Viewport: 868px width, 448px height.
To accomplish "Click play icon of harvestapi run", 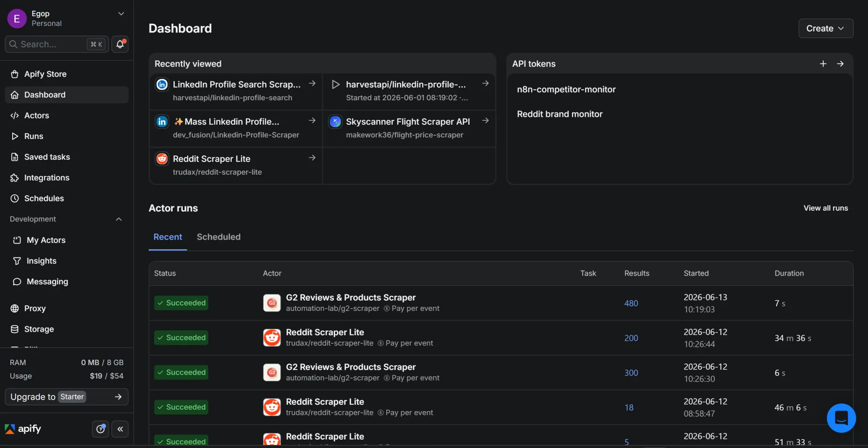I will tap(335, 84).
